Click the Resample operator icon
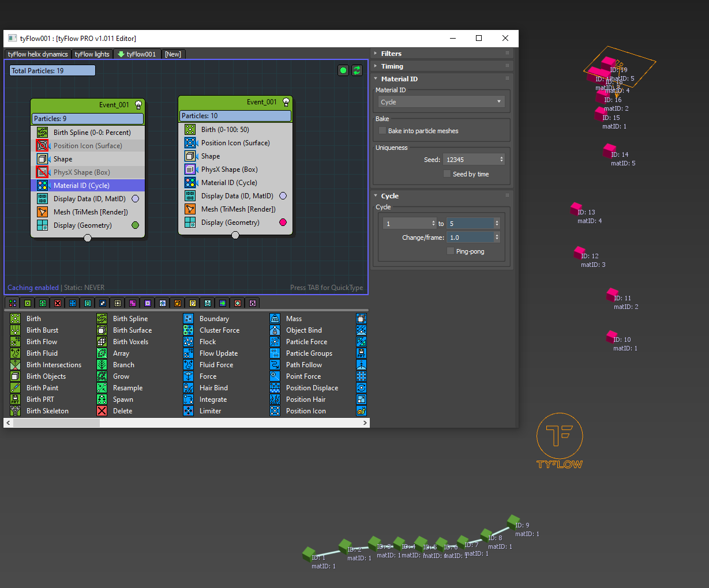709x588 pixels. coord(102,388)
